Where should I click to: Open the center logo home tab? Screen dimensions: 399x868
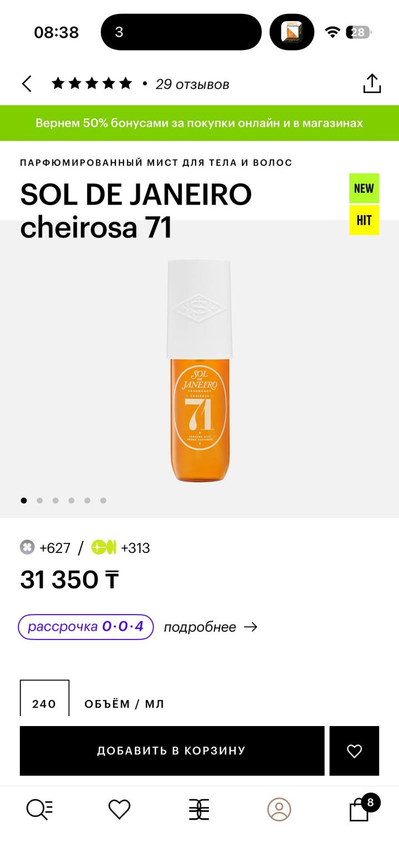coord(199,809)
